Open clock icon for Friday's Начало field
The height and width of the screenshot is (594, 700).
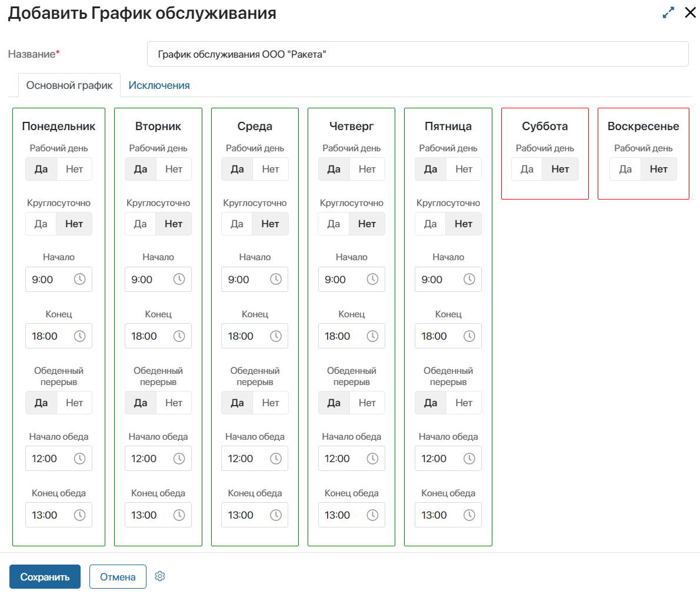pos(469,280)
